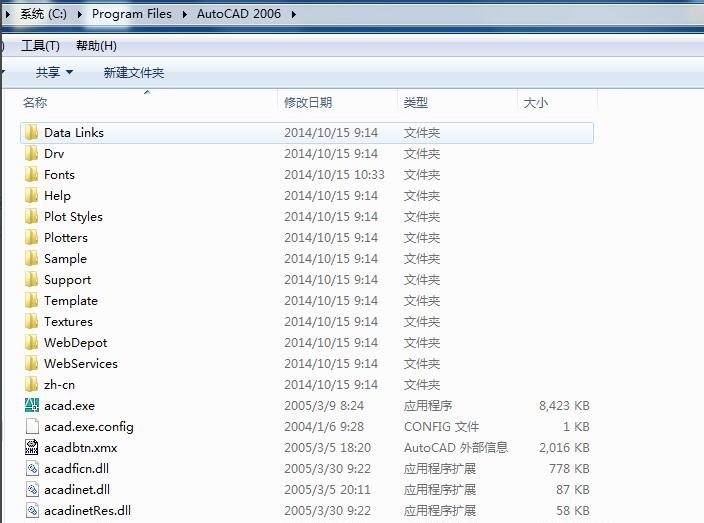Go to 系统 (C:) in the address bar

click(44, 14)
